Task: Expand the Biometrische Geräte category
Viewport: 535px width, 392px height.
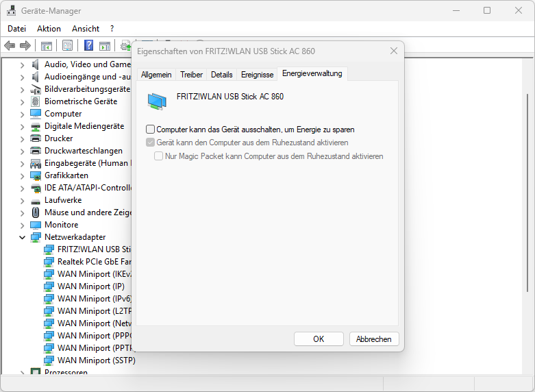Action: coord(22,101)
